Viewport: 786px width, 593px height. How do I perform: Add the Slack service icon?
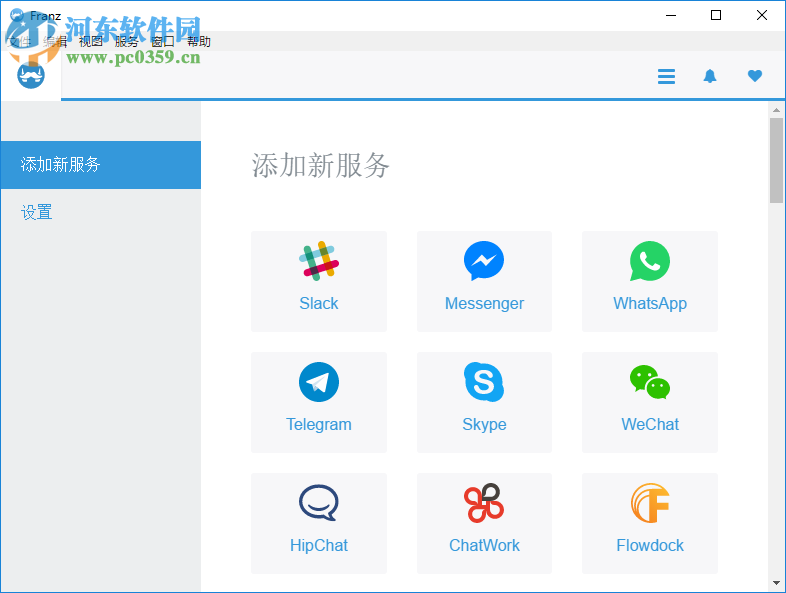click(x=319, y=261)
